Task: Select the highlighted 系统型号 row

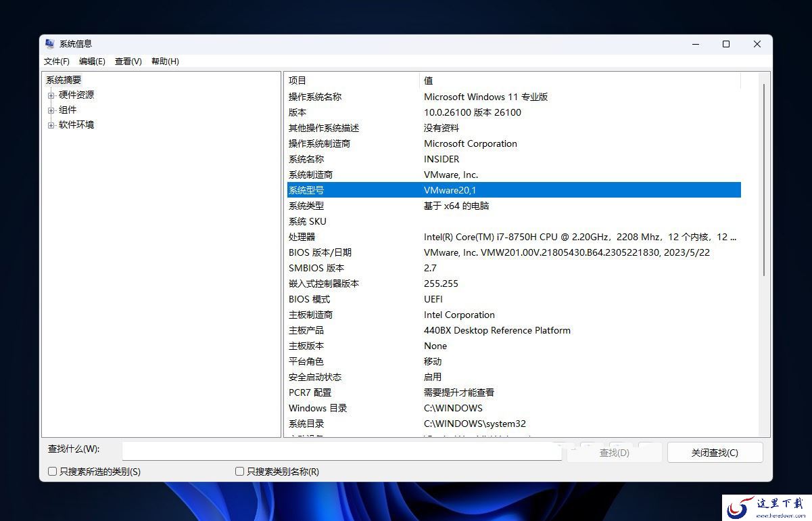Action: tap(514, 190)
